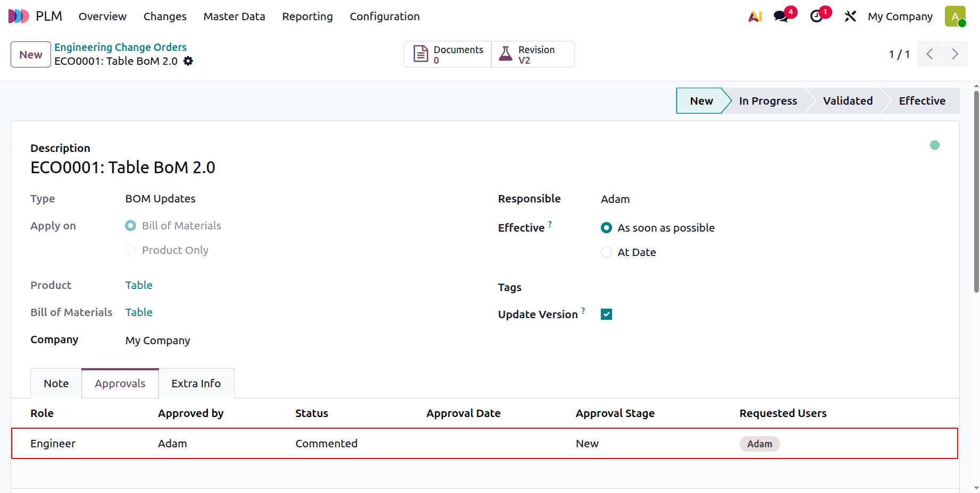Viewport: 980px width, 493px height.
Task: Open the chat messages icon
Action: [x=781, y=16]
